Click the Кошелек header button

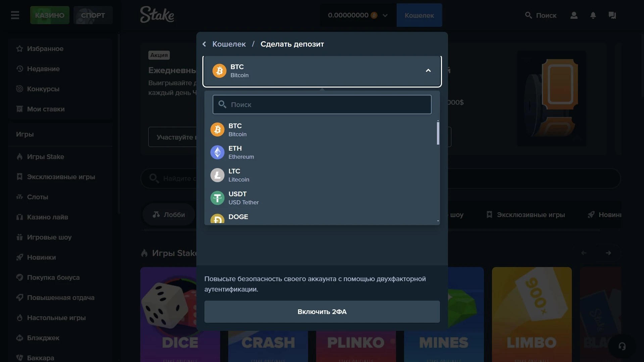point(419,15)
